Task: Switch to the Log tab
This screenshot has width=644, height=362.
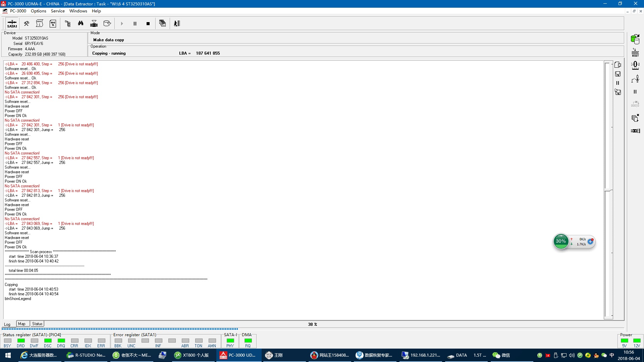Action: tap(7, 324)
